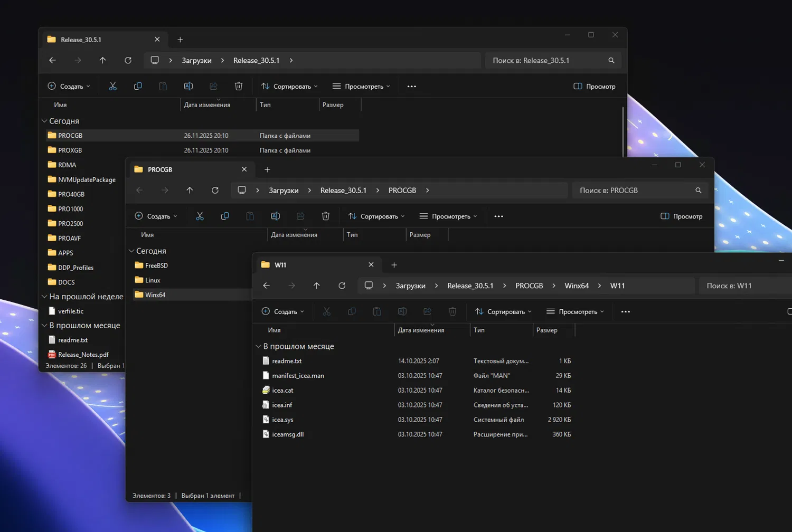Add a new tab in PROCGB window

point(267,170)
